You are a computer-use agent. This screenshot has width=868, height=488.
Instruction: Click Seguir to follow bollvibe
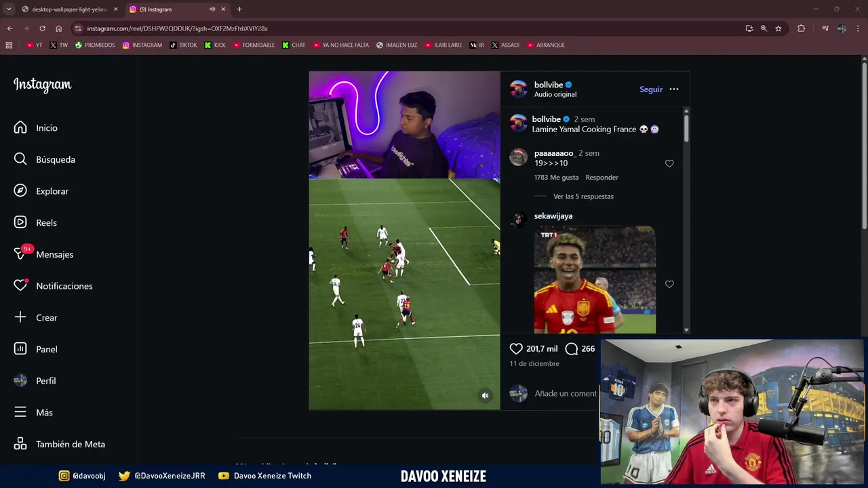click(651, 89)
